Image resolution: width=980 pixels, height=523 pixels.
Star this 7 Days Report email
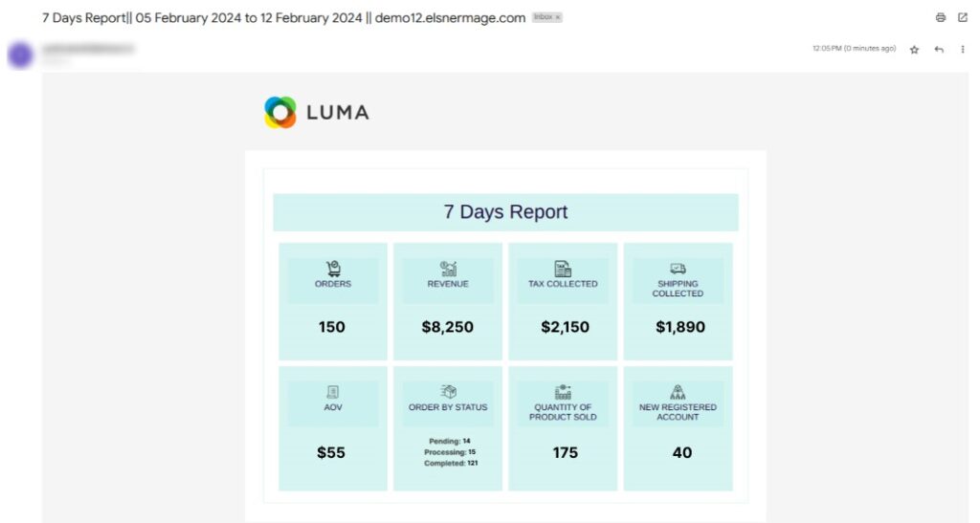click(x=914, y=50)
